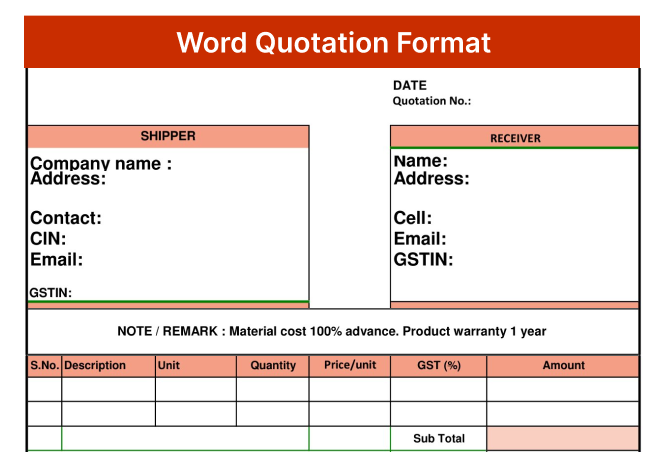The image size is (664, 472).
Task: Click the receiver Email: label
Action: (420, 239)
